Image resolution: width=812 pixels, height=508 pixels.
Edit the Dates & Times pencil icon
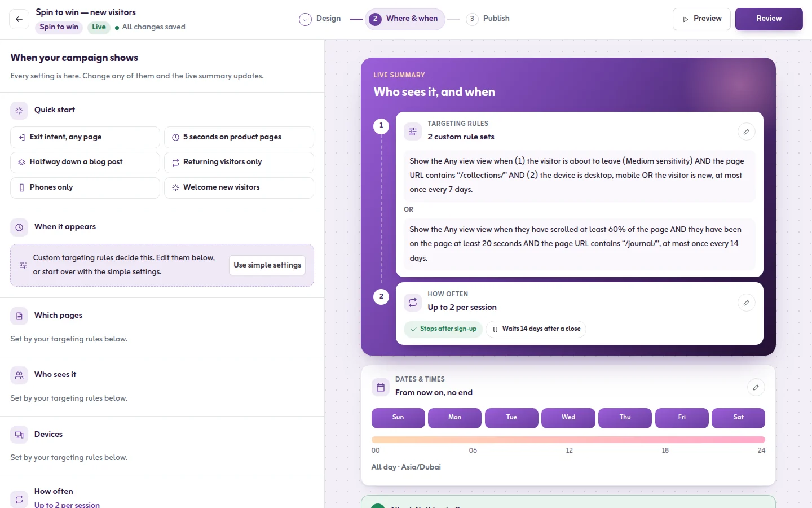pos(756,387)
